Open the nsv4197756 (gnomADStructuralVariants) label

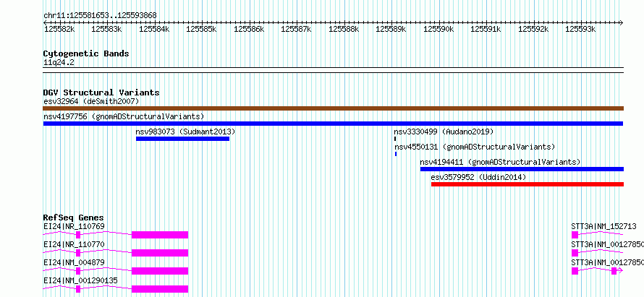coord(124,116)
